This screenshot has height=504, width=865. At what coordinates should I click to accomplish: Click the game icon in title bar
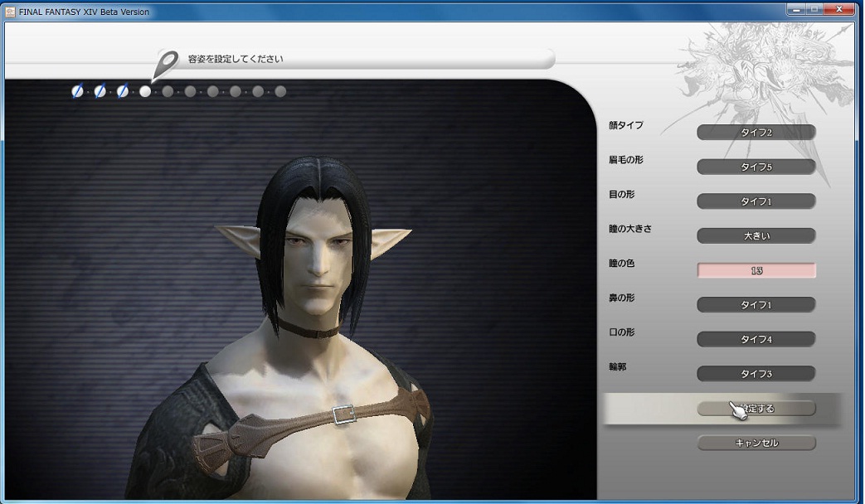click(x=10, y=12)
